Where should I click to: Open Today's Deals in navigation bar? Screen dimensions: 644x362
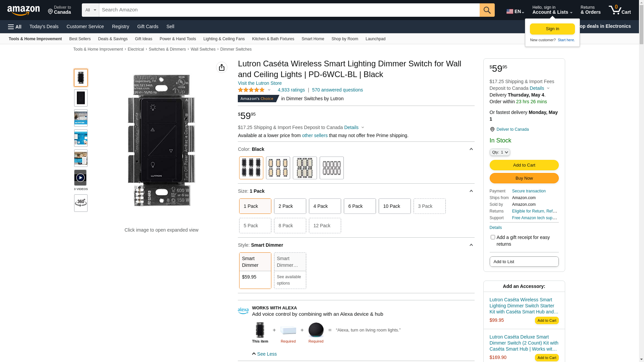click(44, 26)
